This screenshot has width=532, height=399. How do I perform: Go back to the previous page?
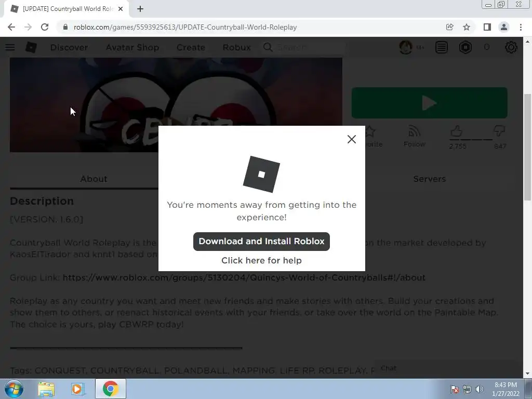point(11,27)
